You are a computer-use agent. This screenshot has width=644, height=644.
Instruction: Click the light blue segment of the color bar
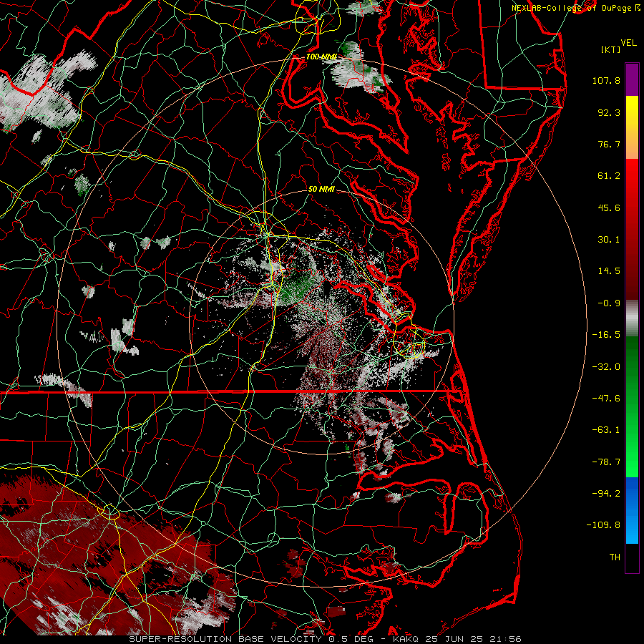(632, 528)
